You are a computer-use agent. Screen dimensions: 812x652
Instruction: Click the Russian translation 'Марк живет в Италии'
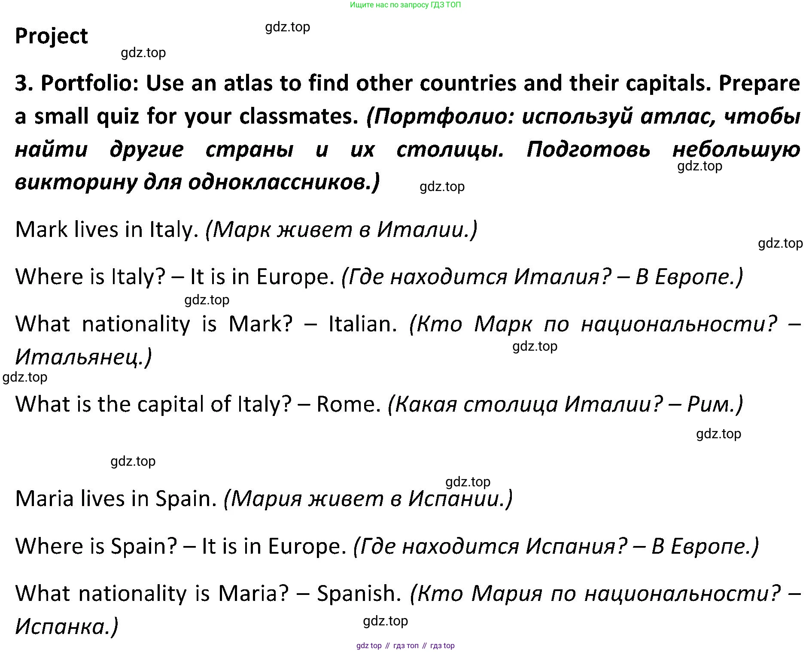point(341,230)
